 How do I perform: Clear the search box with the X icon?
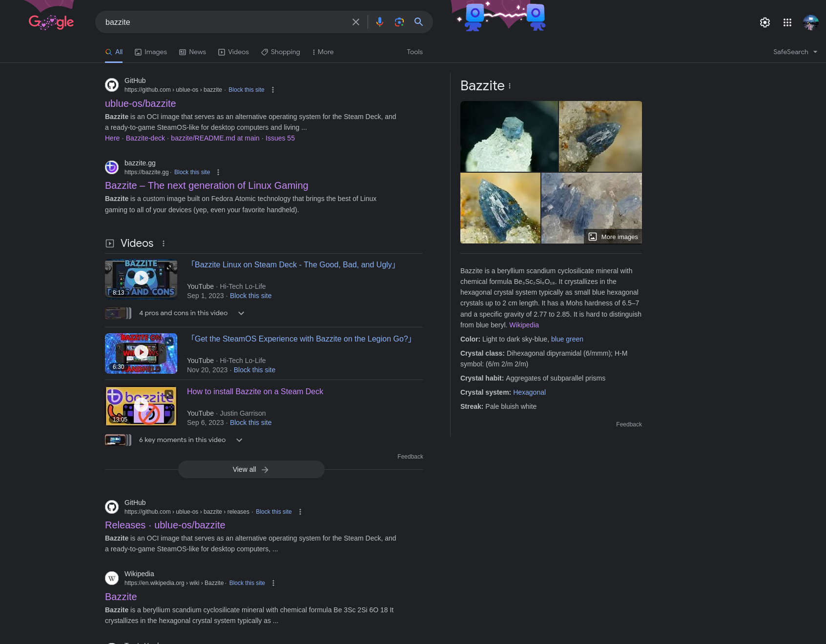(x=356, y=22)
